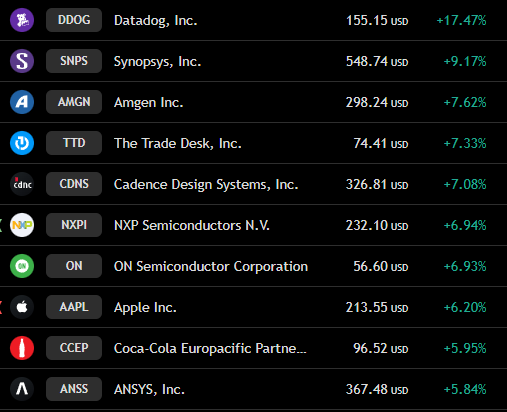This screenshot has height=412, width=507.
Task: Click the SNPS ticker badge
Action: pos(74,61)
